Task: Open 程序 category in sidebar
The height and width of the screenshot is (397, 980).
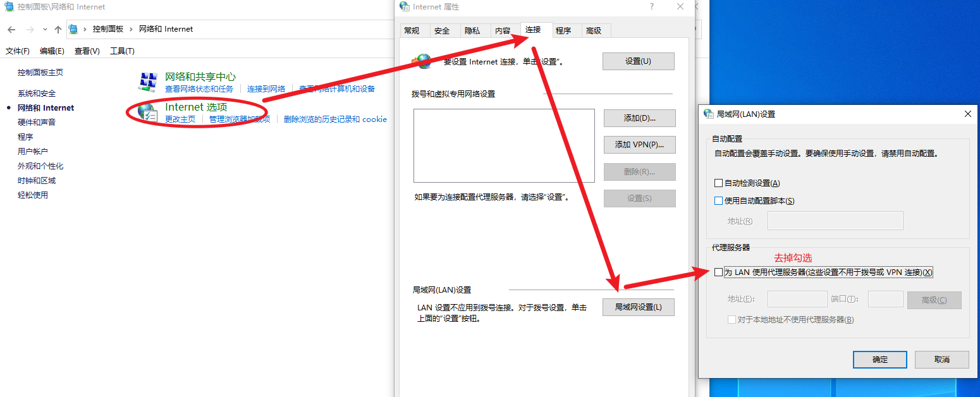Action: (25, 137)
